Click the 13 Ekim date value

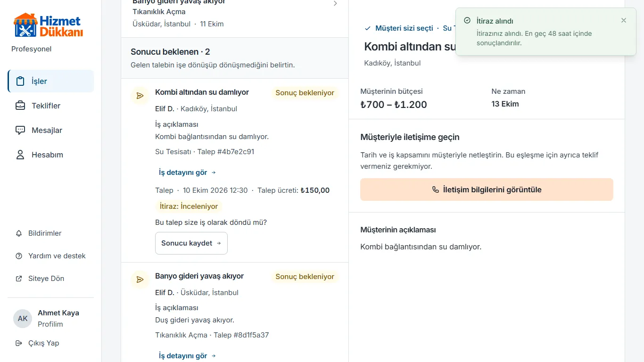[505, 104]
